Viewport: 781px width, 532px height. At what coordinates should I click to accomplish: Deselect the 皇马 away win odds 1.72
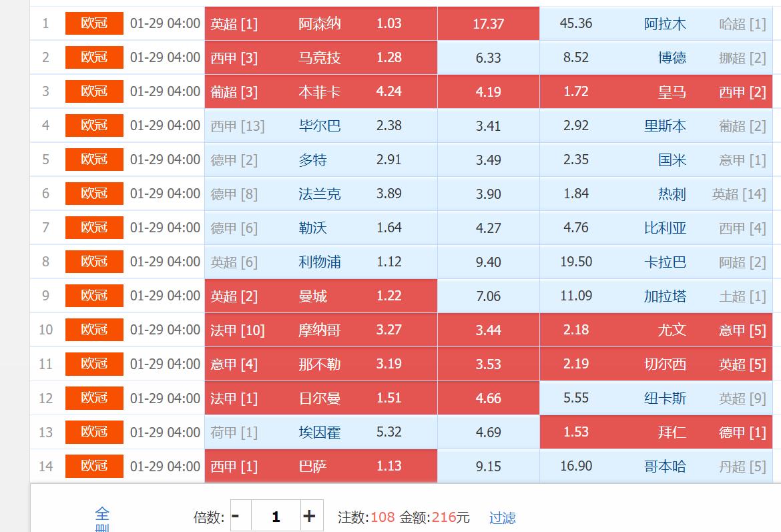(x=575, y=91)
